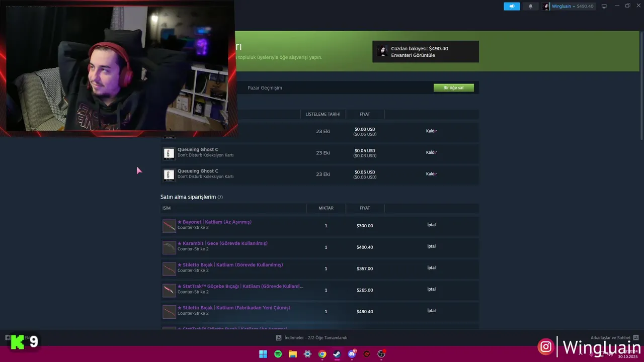Open the Pazar Geçmişim tab
Viewport: 644px width, 362px height.
[265, 87]
